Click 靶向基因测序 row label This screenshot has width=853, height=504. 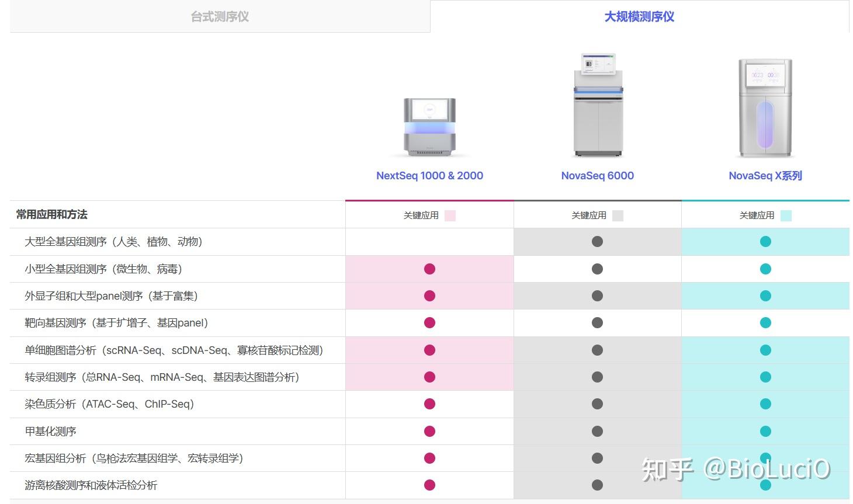[116, 323]
